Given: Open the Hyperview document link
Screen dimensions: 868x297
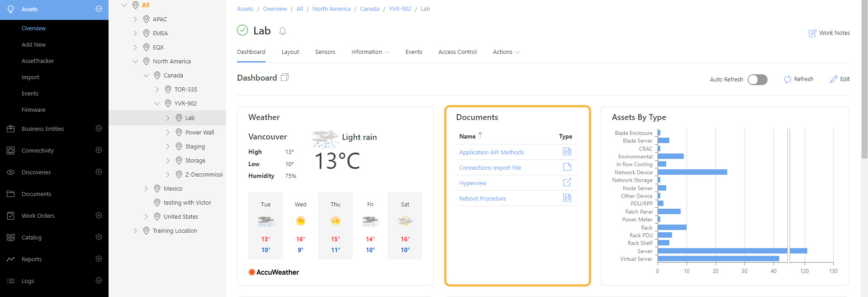Looking at the screenshot, I should click(x=473, y=183).
